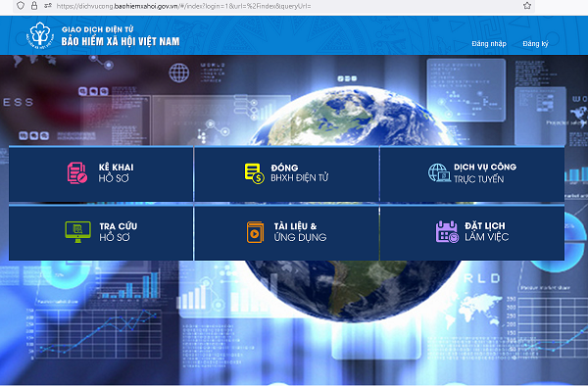Select the Kê khai hồ sơ tile label
The width and height of the screenshot is (588, 386).
(x=116, y=172)
